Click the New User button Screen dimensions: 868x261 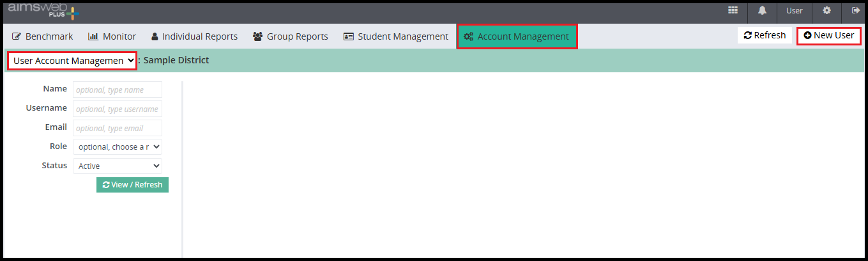828,36
